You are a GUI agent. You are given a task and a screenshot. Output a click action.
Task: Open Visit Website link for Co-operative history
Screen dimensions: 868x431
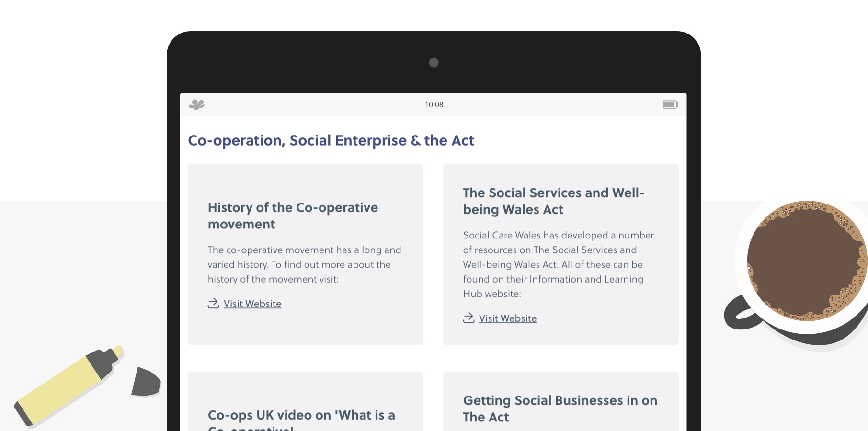click(x=252, y=304)
